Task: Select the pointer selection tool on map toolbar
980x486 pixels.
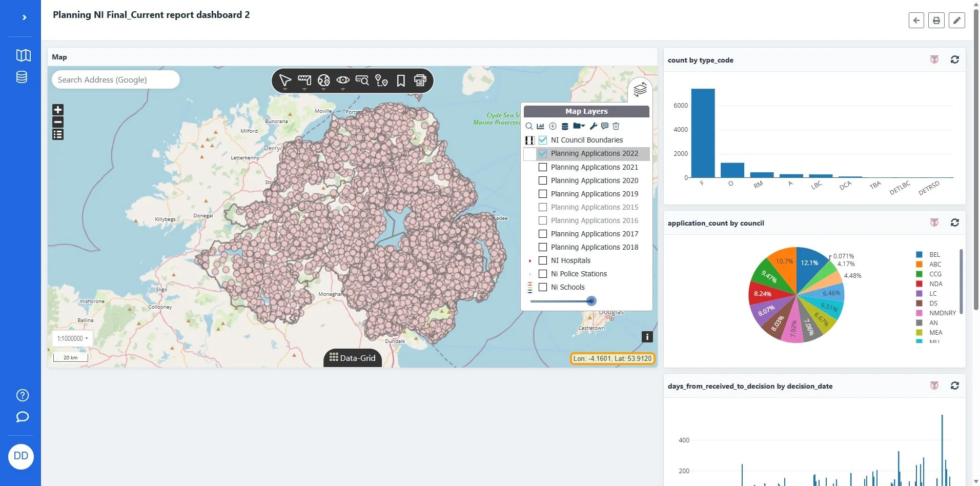Action: [285, 80]
